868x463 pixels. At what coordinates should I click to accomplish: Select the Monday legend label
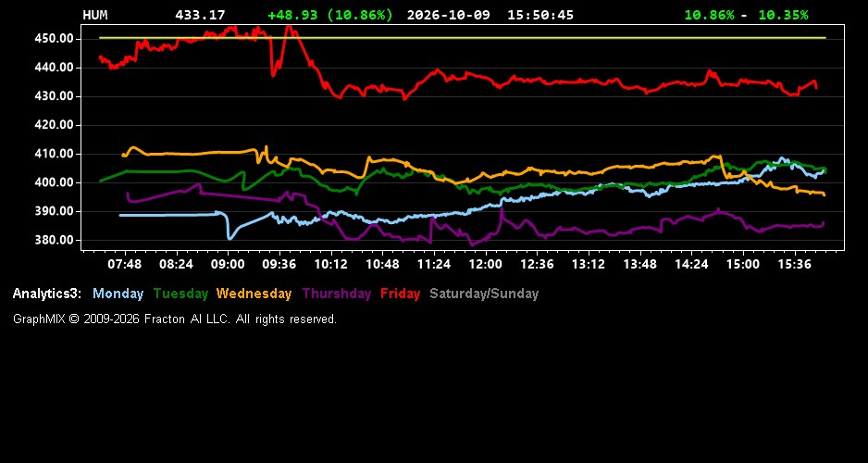coord(118,294)
